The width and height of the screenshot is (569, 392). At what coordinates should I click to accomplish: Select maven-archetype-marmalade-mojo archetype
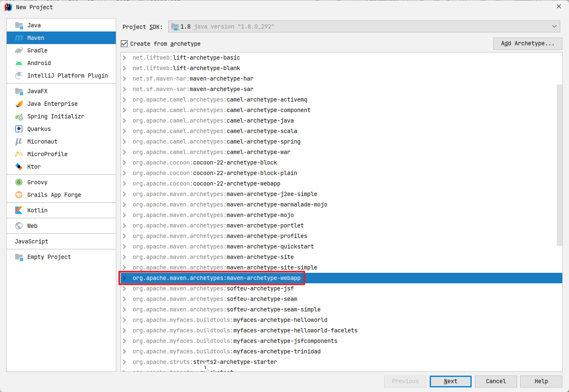point(342,204)
